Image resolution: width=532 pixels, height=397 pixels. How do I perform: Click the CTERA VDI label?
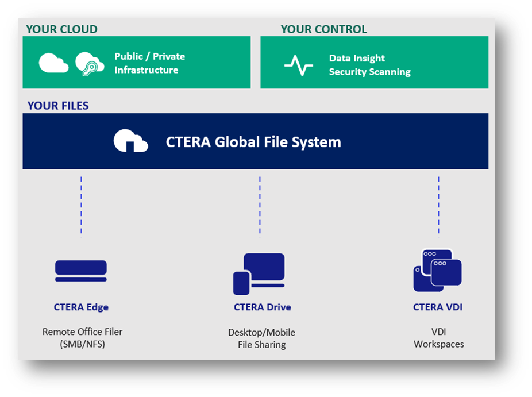[x=438, y=307]
